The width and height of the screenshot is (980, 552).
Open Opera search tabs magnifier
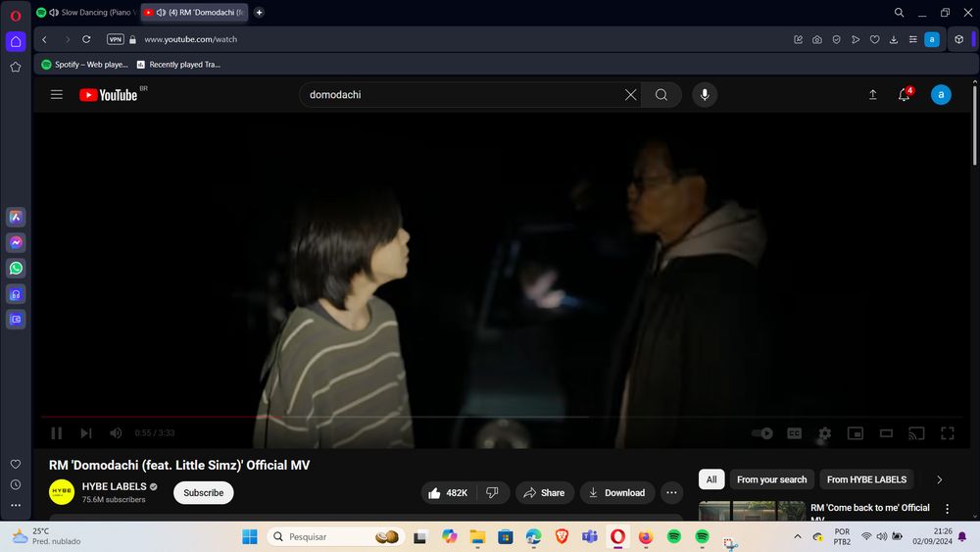[899, 13]
